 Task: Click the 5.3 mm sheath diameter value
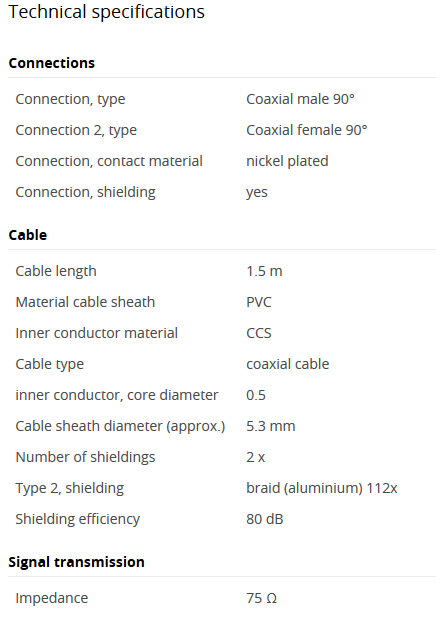pyautogui.click(x=271, y=426)
